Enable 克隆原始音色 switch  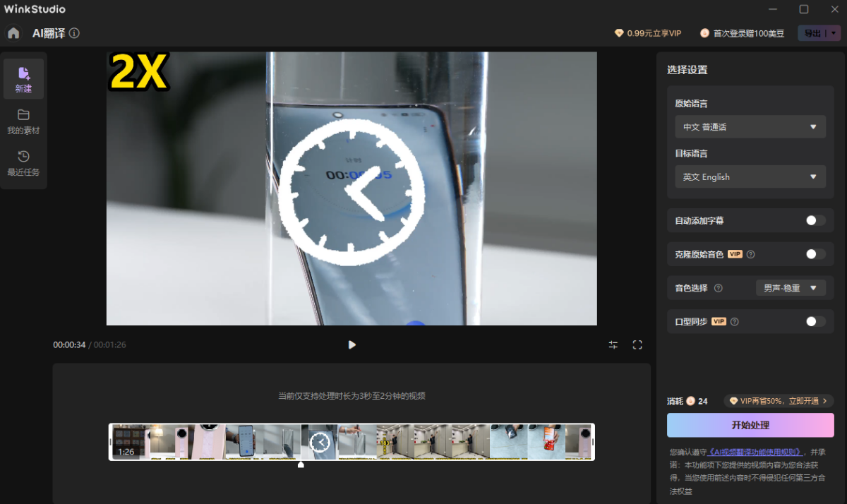(x=815, y=254)
